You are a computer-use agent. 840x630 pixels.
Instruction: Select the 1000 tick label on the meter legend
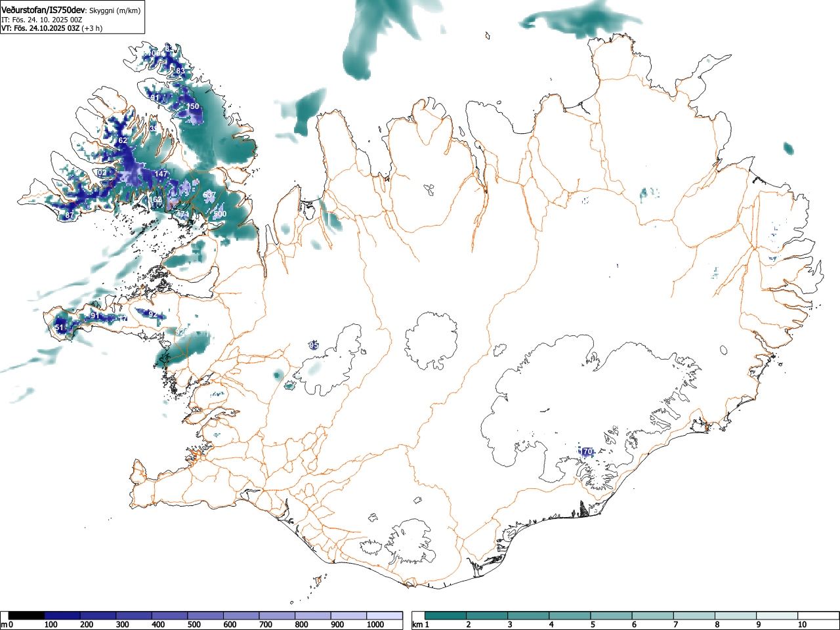point(375,625)
